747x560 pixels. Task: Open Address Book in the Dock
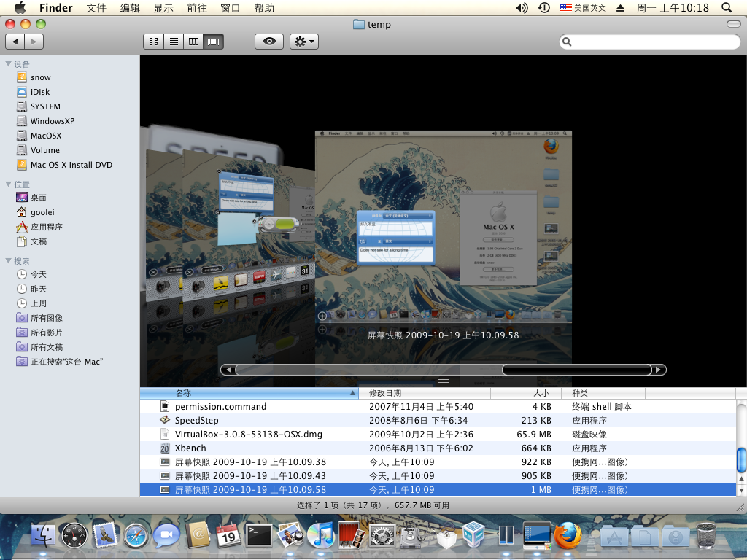click(197, 534)
